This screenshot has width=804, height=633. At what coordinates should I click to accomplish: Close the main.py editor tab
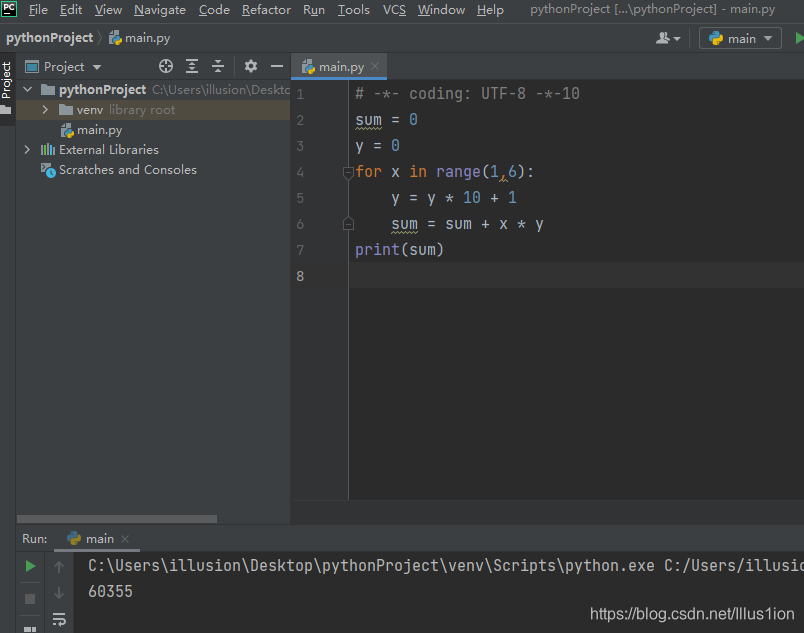pyautogui.click(x=375, y=66)
